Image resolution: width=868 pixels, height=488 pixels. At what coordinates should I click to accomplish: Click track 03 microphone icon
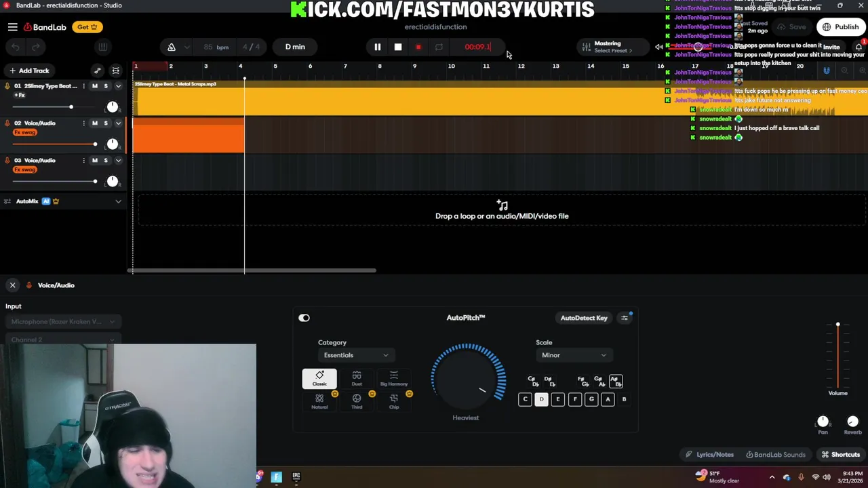(x=7, y=161)
